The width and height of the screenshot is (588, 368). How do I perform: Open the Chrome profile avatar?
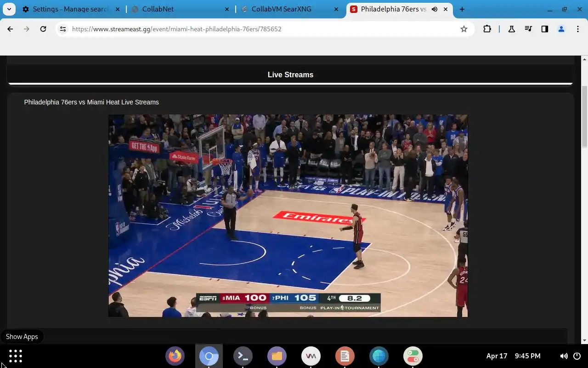tap(561, 29)
